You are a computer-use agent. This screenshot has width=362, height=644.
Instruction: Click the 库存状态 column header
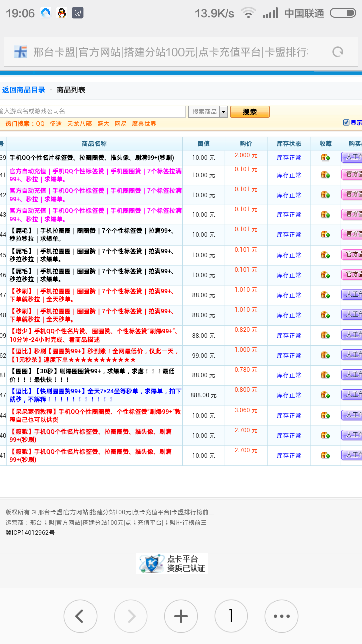point(289,144)
